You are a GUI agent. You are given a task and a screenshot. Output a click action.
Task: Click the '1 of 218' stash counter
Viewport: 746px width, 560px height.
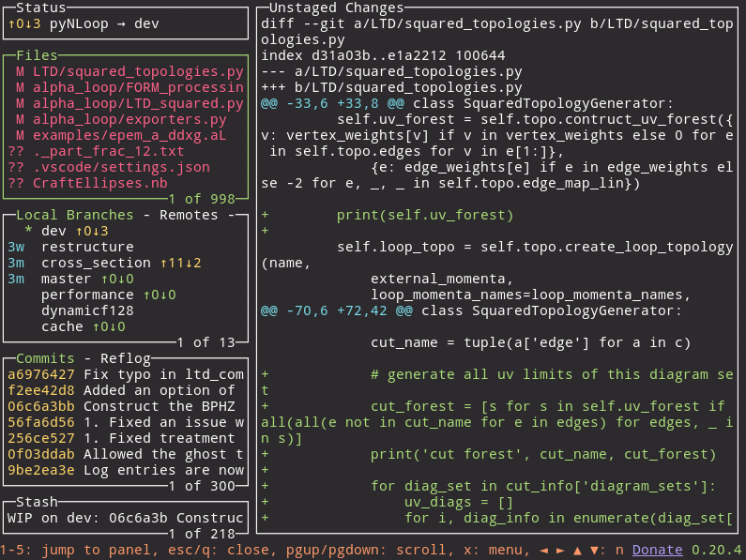[x=202, y=534]
